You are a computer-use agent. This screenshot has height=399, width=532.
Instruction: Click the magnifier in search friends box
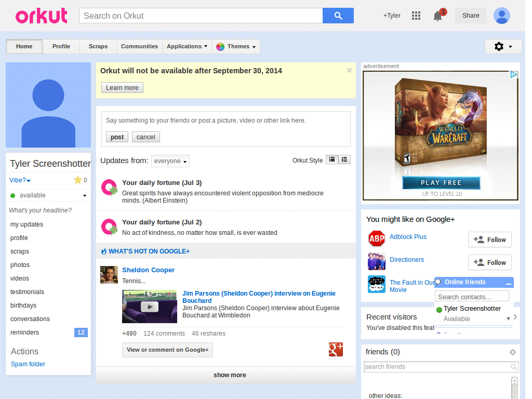(514, 367)
